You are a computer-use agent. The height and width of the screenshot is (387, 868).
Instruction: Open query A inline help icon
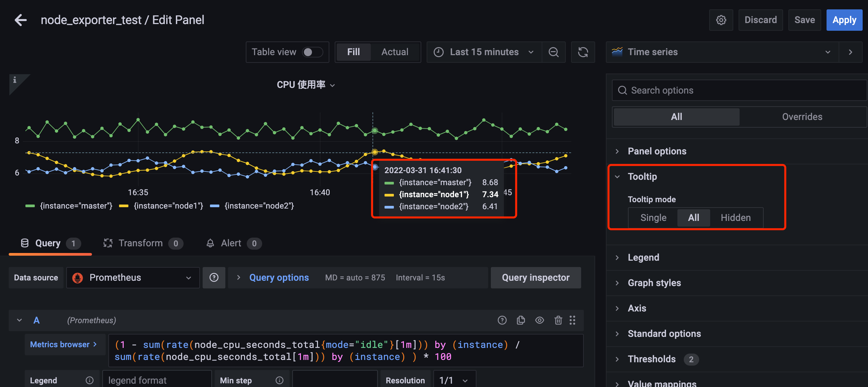coord(502,320)
